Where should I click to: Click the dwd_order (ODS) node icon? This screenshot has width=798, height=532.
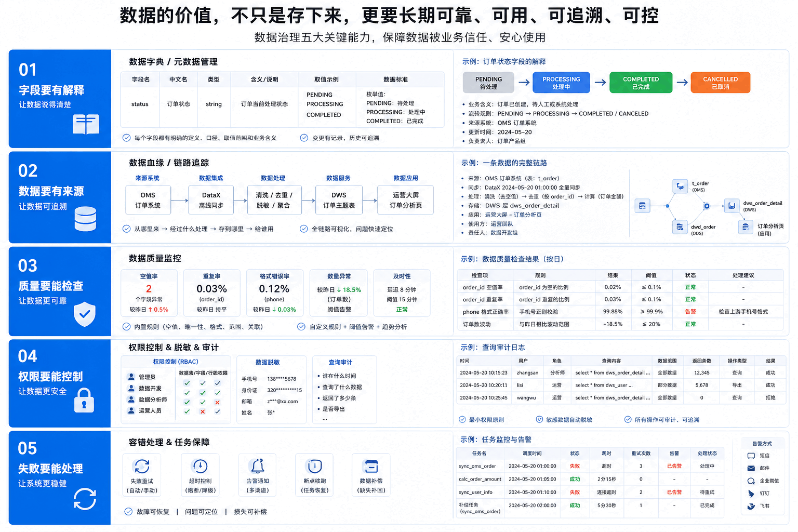(680, 227)
